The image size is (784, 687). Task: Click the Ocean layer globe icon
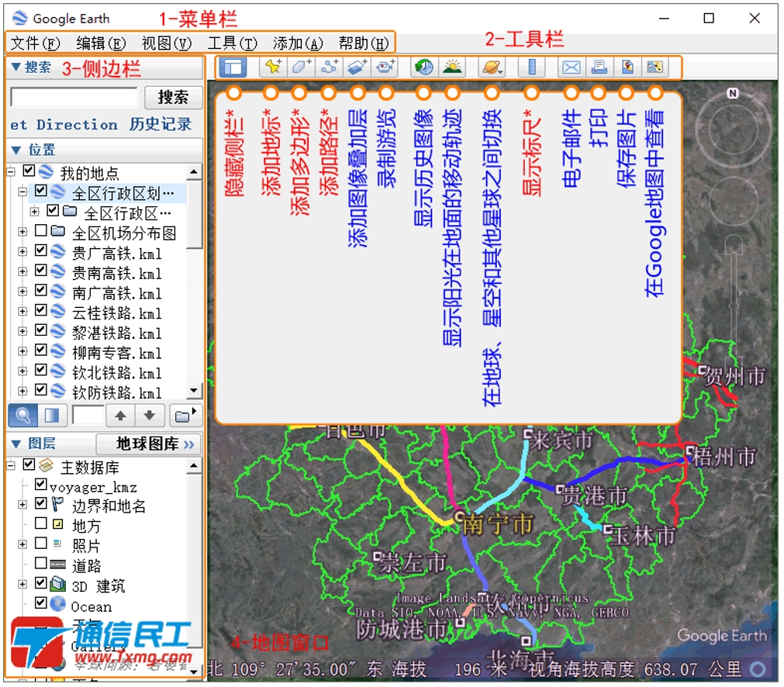(58, 604)
